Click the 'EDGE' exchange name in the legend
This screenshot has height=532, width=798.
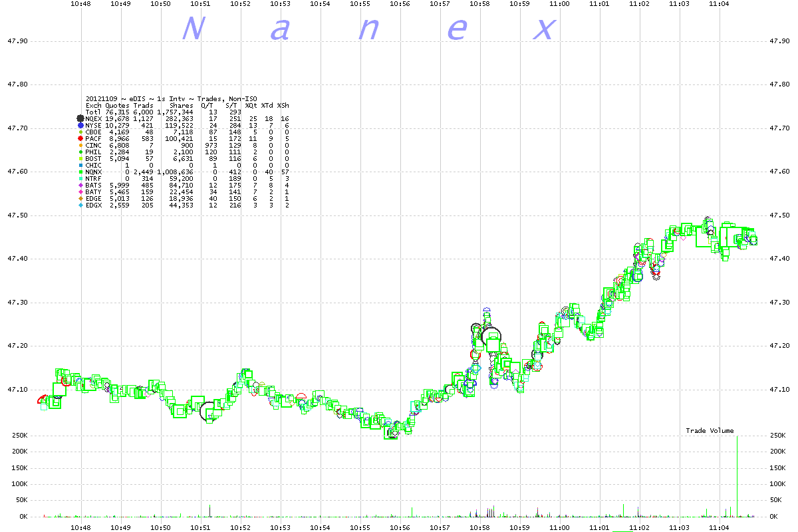click(94, 198)
